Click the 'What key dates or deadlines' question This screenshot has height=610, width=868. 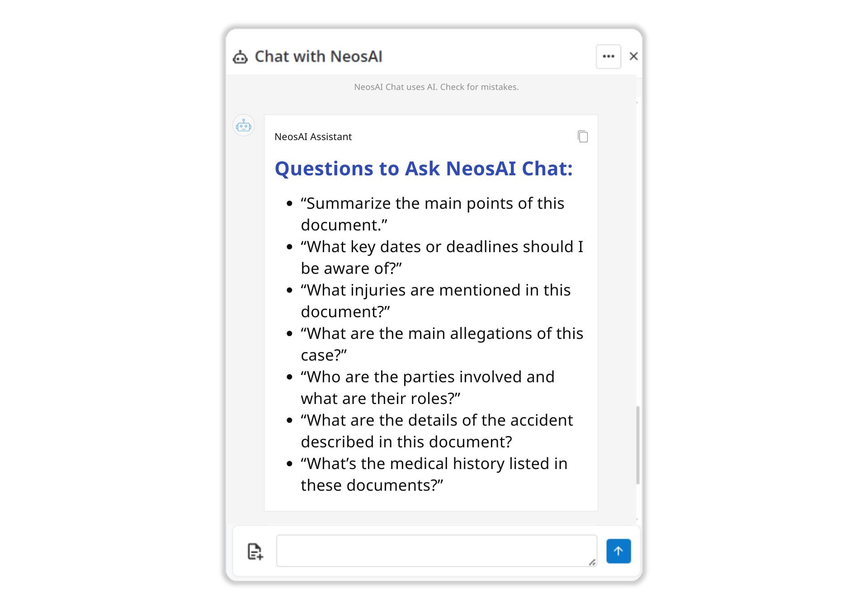coord(442,258)
